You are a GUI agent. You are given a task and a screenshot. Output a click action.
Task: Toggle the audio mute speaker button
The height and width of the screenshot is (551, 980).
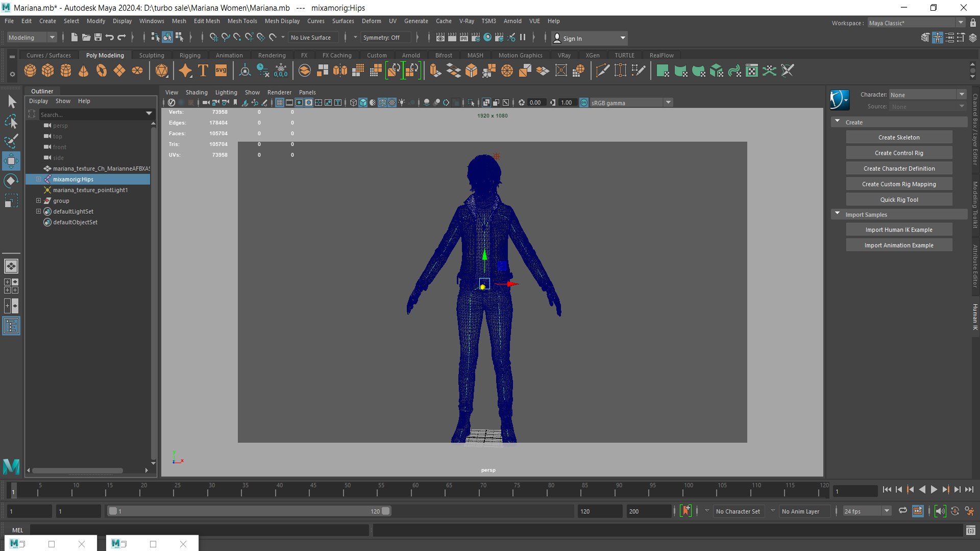(x=940, y=511)
